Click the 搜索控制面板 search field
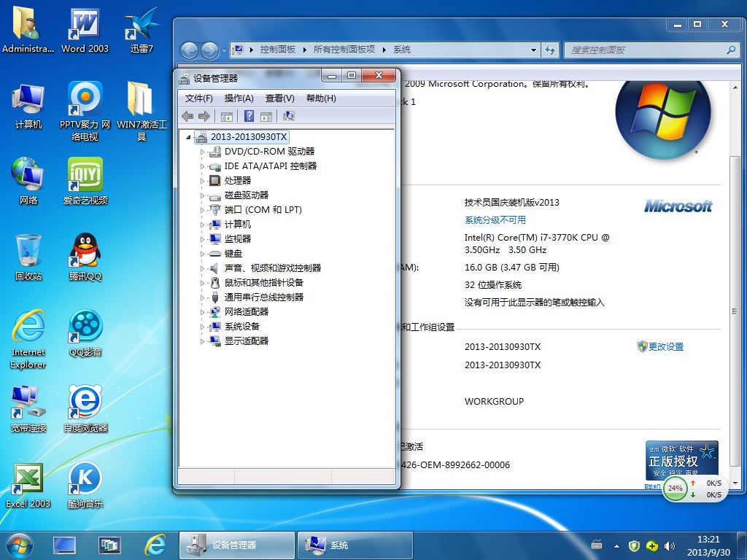The image size is (747, 560). [651, 50]
